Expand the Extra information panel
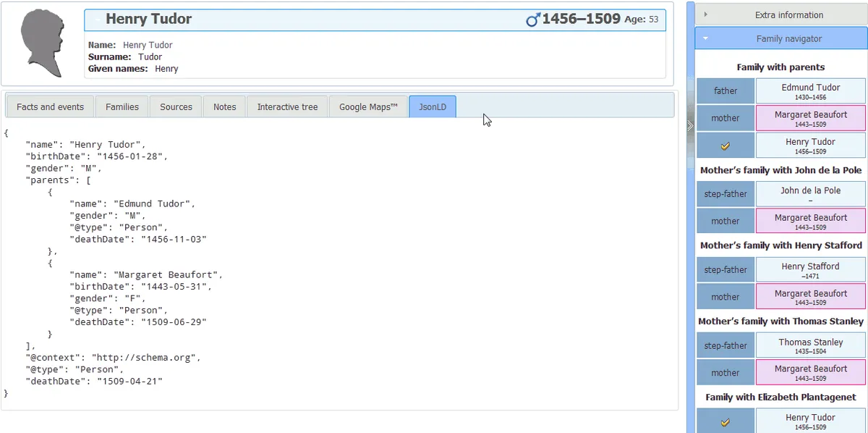The image size is (868, 433). pos(780,14)
